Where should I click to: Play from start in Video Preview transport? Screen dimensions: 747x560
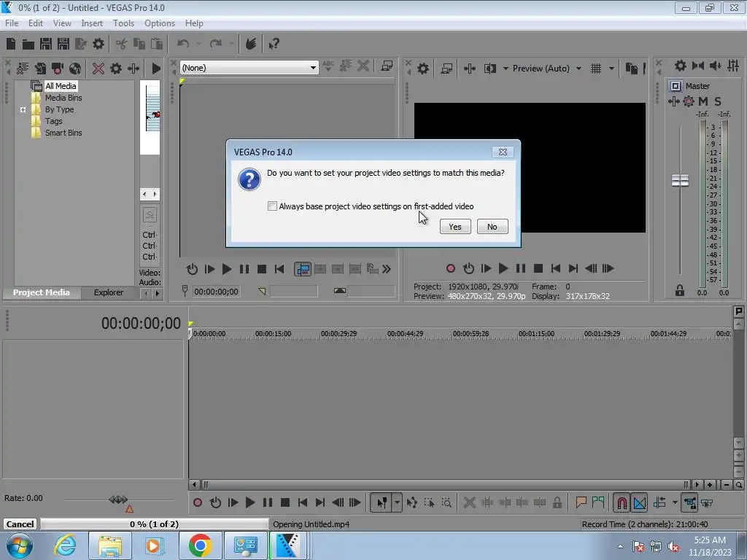[486, 268]
